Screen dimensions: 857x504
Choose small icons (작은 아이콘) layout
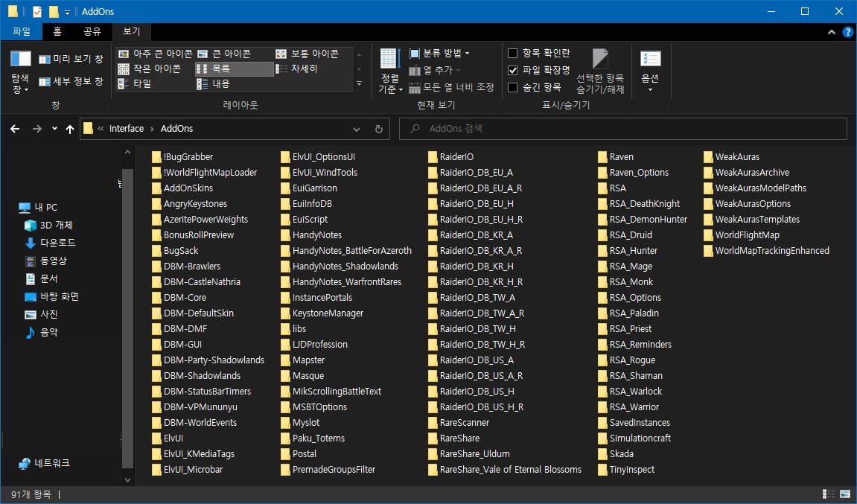[150, 68]
